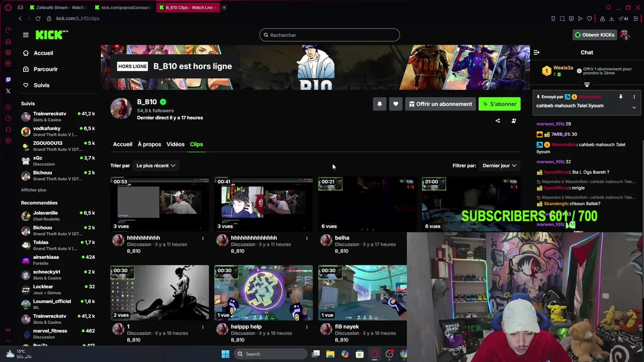Click the Rechercher search field

pos(330,35)
